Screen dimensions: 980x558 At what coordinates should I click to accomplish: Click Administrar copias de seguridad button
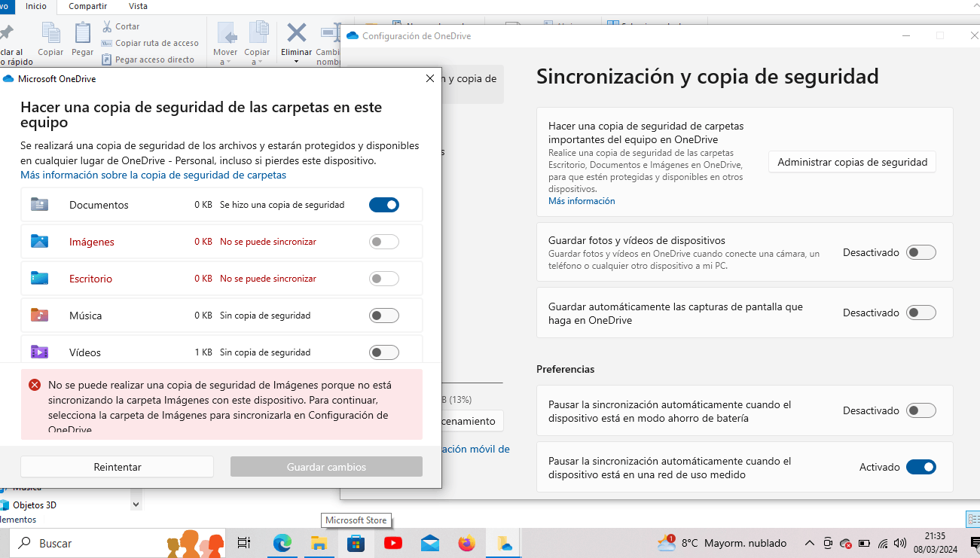(x=852, y=162)
